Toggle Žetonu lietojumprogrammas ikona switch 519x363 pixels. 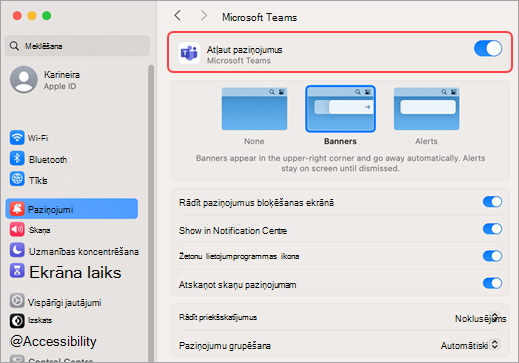492,256
